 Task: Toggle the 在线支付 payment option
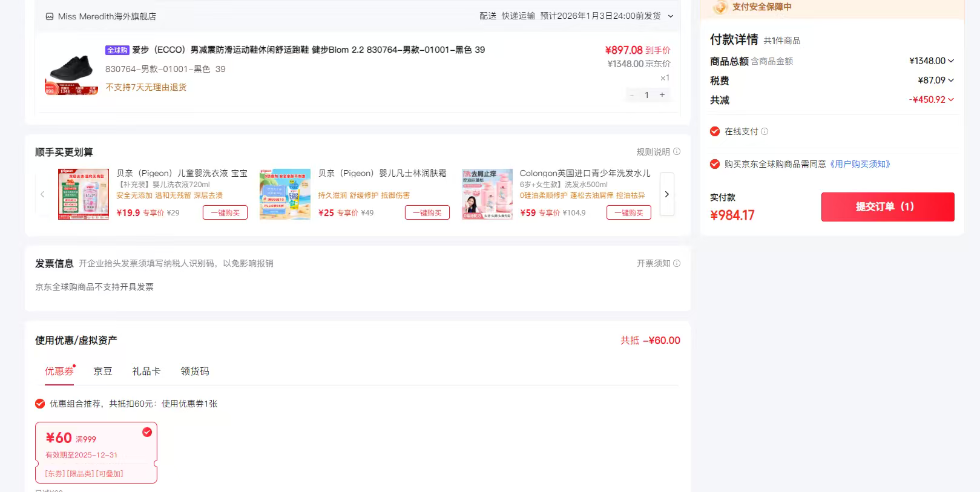pyautogui.click(x=715, y=131)
